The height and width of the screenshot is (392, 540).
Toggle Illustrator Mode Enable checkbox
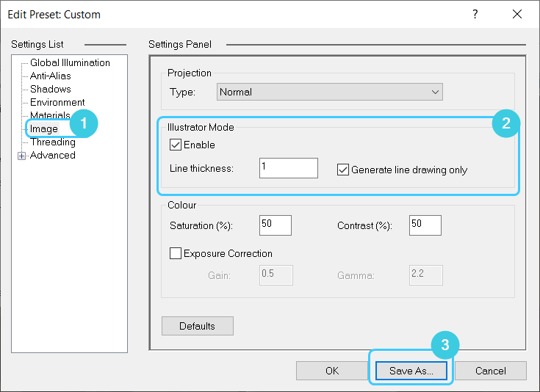176,145
